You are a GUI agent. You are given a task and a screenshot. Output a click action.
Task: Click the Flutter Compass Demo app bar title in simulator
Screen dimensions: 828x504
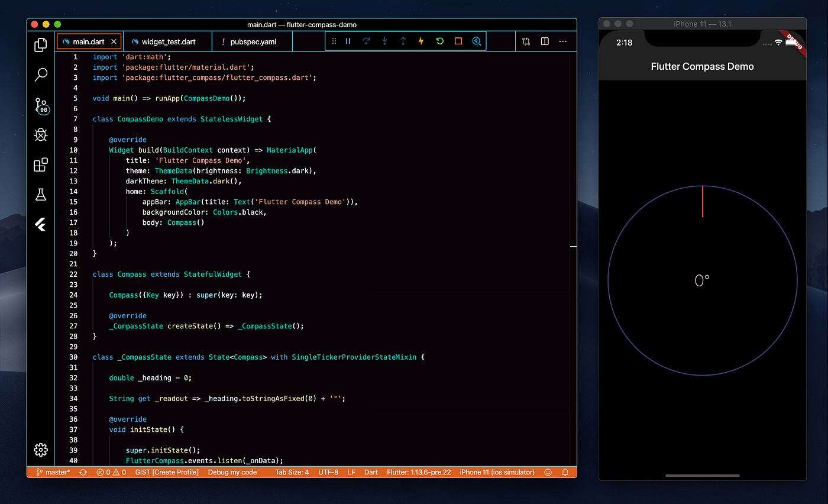click(702, 67)
